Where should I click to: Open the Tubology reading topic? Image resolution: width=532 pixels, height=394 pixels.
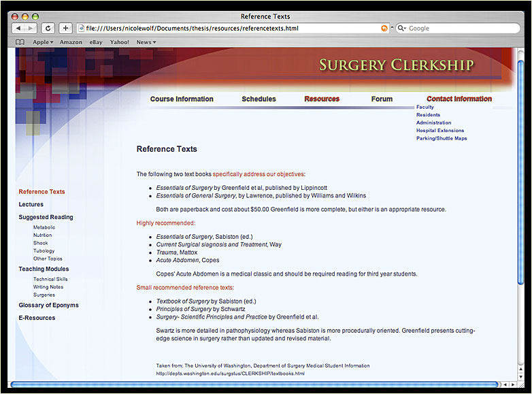pyautogui.click(x=44, y=251)
